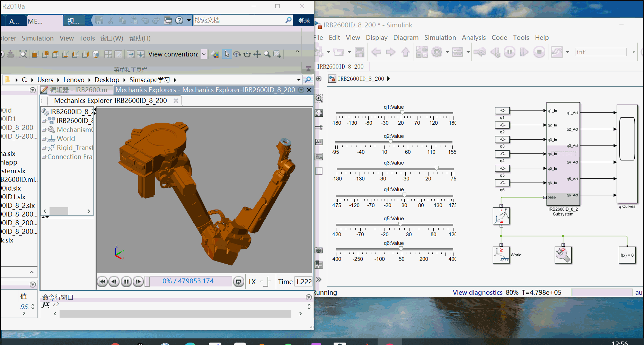Step forward in the Simulink simulation
Screen dimensions: 644x345
click(524, 52)
